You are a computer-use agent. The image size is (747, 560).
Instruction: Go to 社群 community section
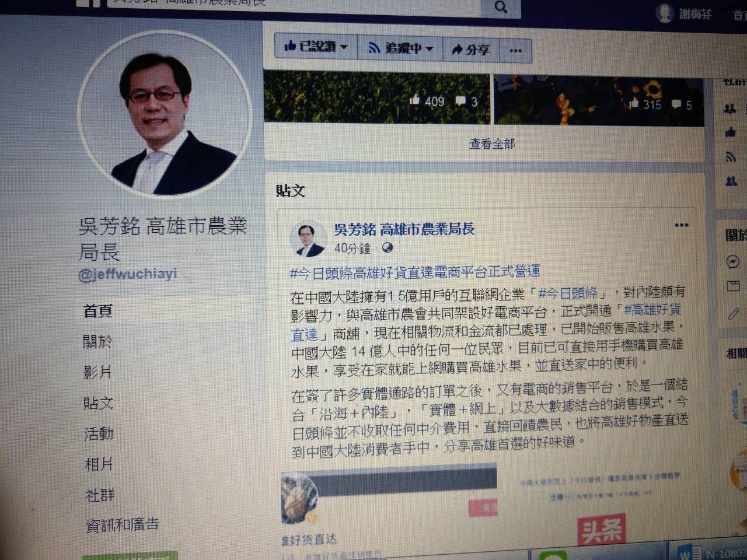coord(99,495)
